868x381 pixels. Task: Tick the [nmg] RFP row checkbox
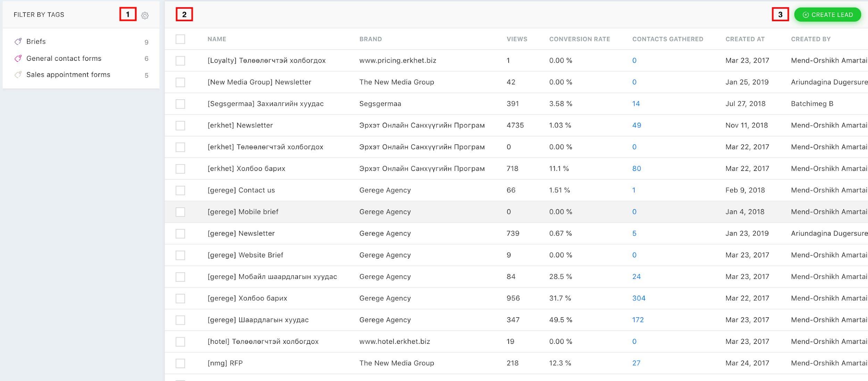[180, 363]
